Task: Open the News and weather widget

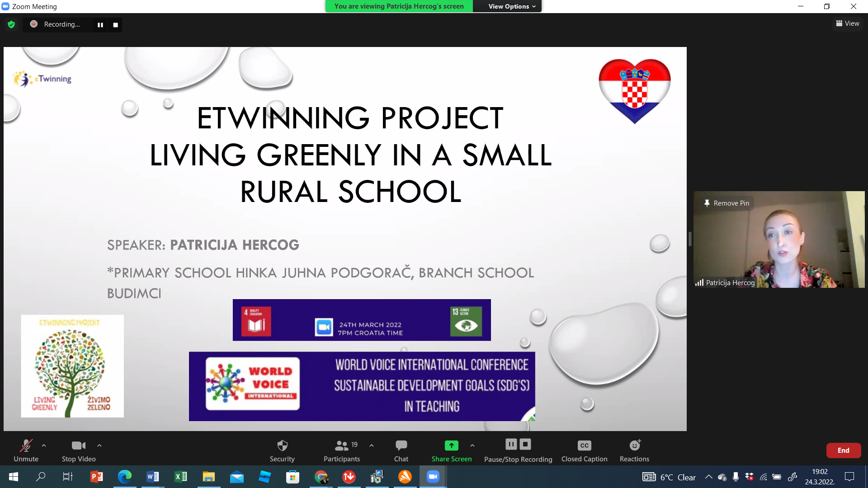Action: (x=649, y=477)
